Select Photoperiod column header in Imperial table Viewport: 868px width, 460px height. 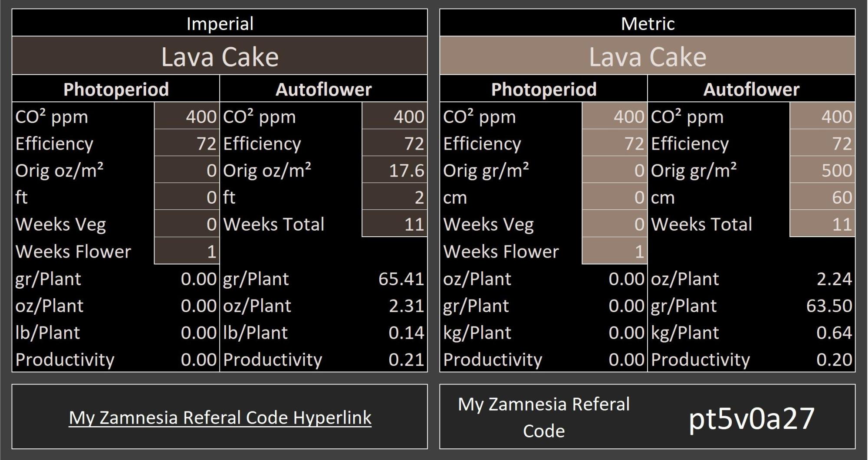pyautogui.click(x=116, y=89)
